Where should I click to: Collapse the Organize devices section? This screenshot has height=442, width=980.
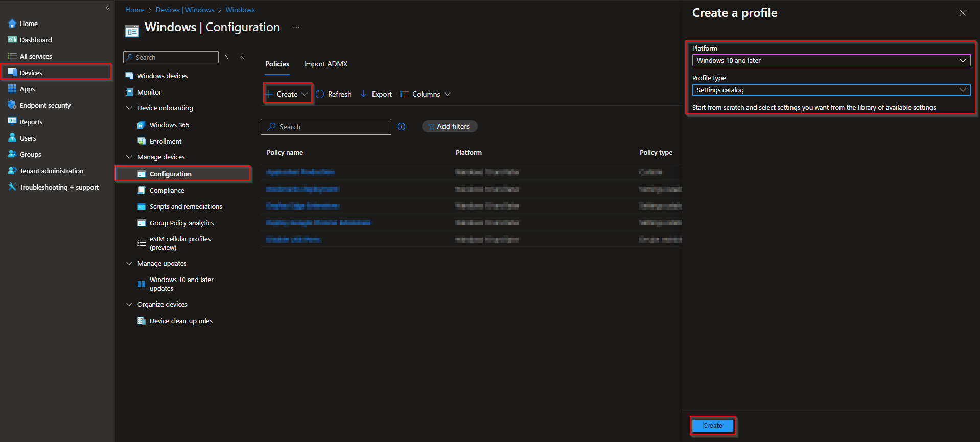(x=129, y=304)
